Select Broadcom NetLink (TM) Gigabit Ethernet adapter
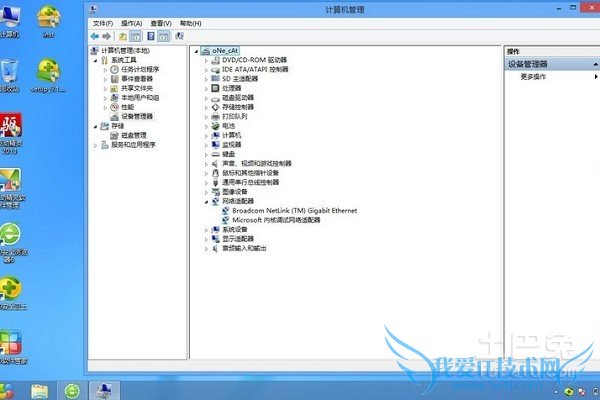 (x=294, y=211)
